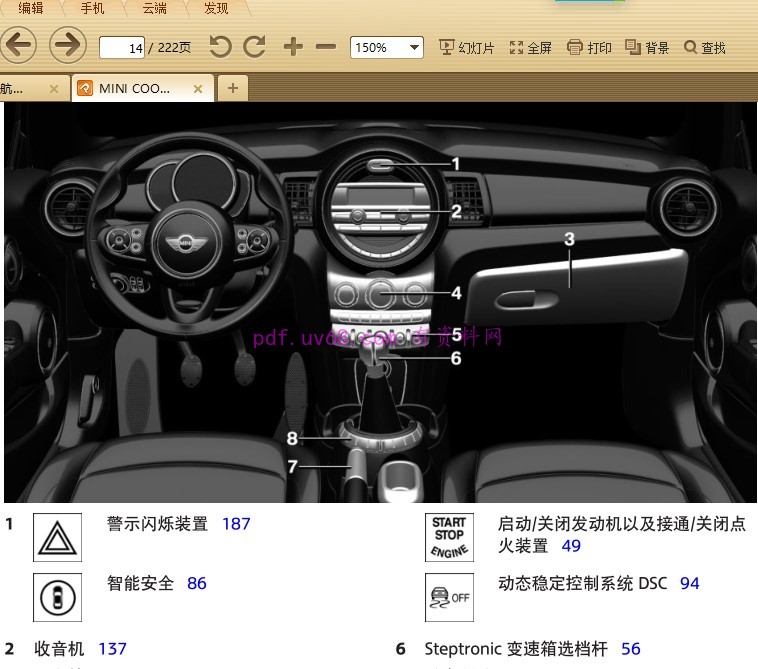Open page link 187 for 警示闪烁装置

pyautogui.click(x=236, y=524)
